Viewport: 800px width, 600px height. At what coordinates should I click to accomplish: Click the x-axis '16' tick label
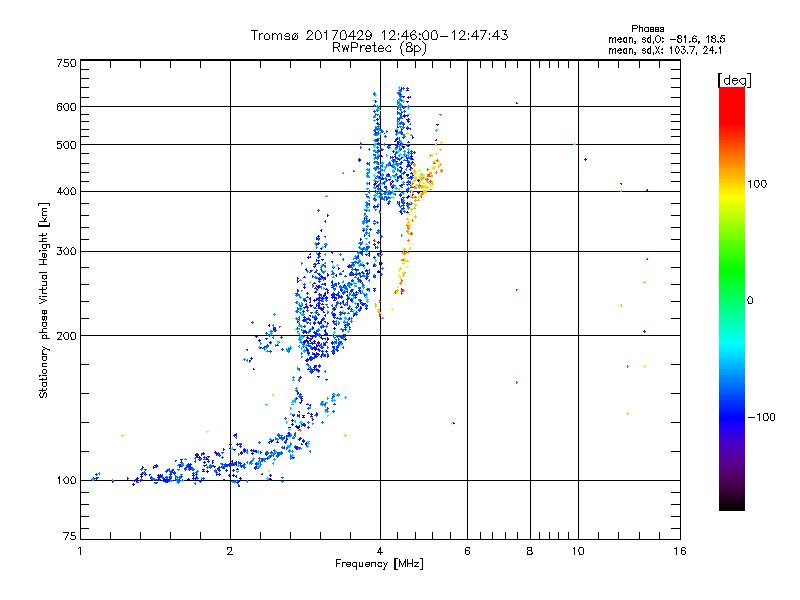[680, 551]
